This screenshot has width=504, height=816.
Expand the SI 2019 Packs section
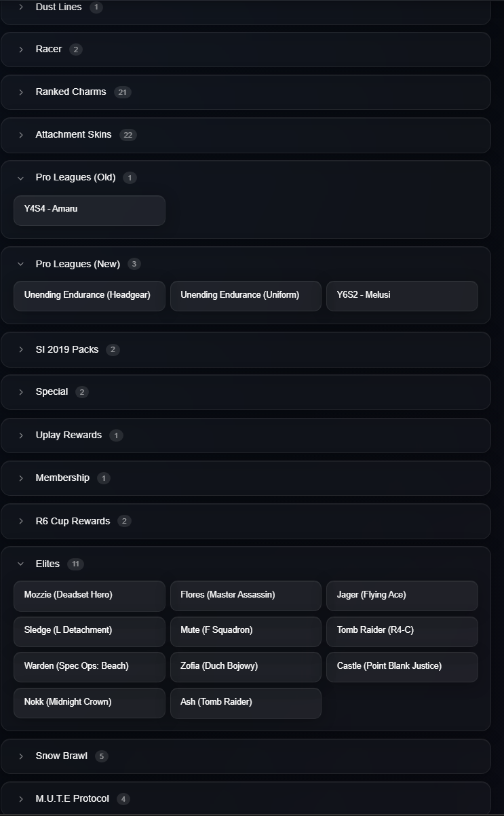[x=66, y=350]
